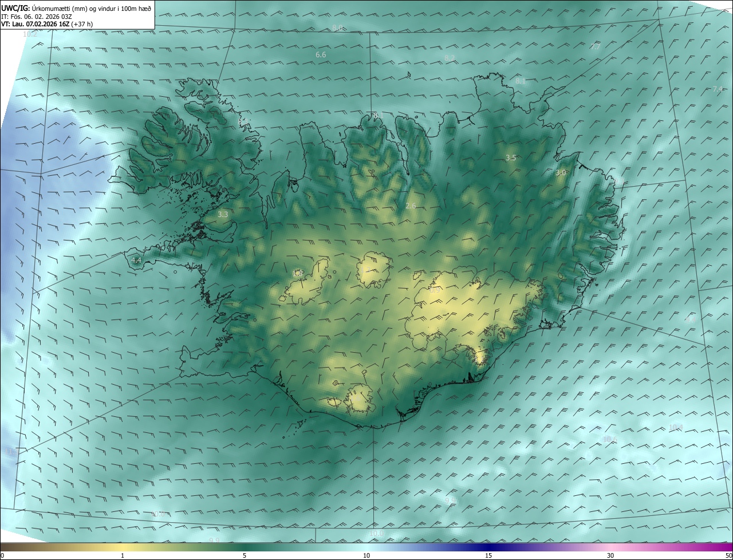Click the 15 tick on the color scale
The image size is (733, 560).
pos(488,555)
